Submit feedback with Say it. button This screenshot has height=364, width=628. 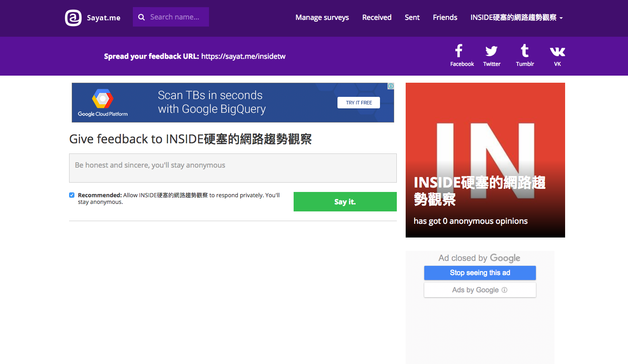pyautogui.click(x=345, y=202)
